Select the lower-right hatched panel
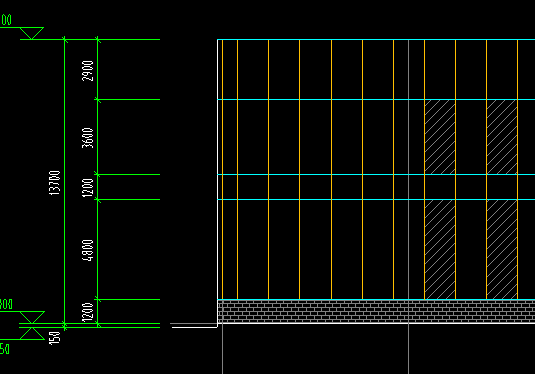 pyautogui.click(x=502, y=249)
